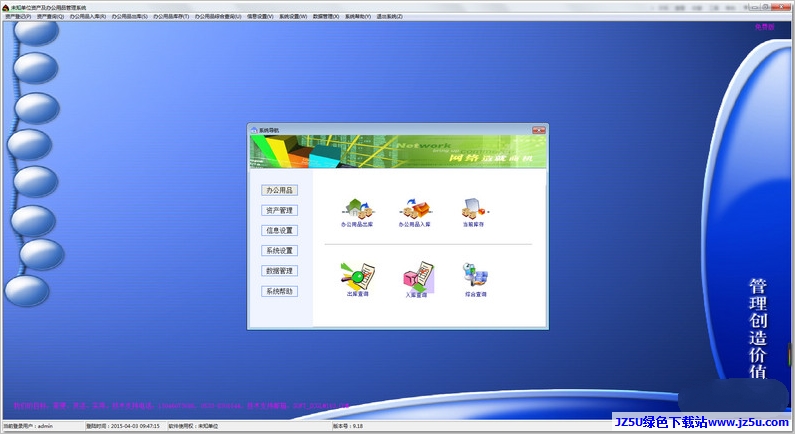795x434 pixels.
Task: Select the 办公用品 navigation button
Action: pyautogui.click(x=279, y=190)
